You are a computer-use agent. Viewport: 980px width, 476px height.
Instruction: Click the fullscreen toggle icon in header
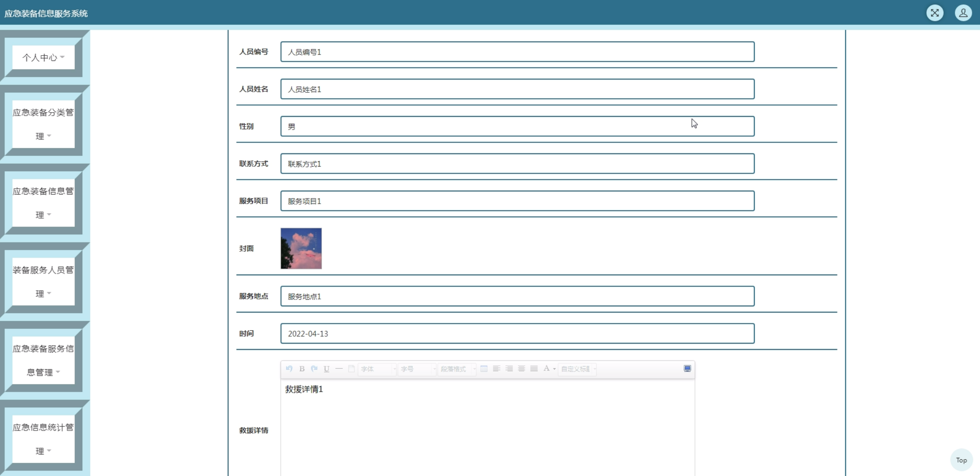point(935,13)
